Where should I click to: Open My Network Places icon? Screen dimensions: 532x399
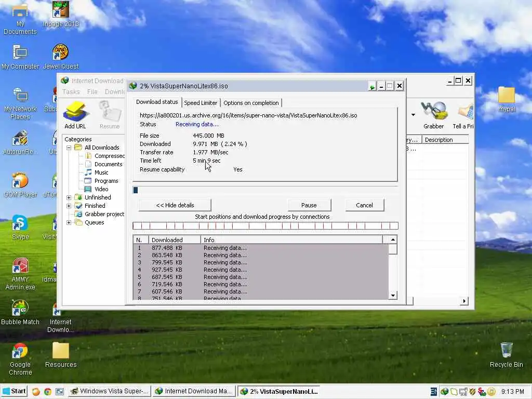(x=20, y=103)
